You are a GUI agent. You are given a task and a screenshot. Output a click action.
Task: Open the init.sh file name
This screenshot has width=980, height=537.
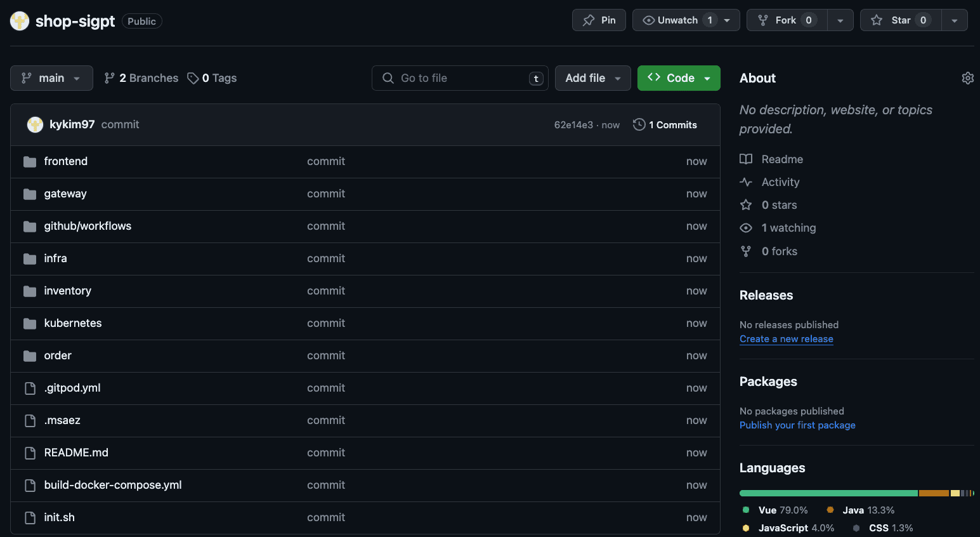(x=59, y=517)
